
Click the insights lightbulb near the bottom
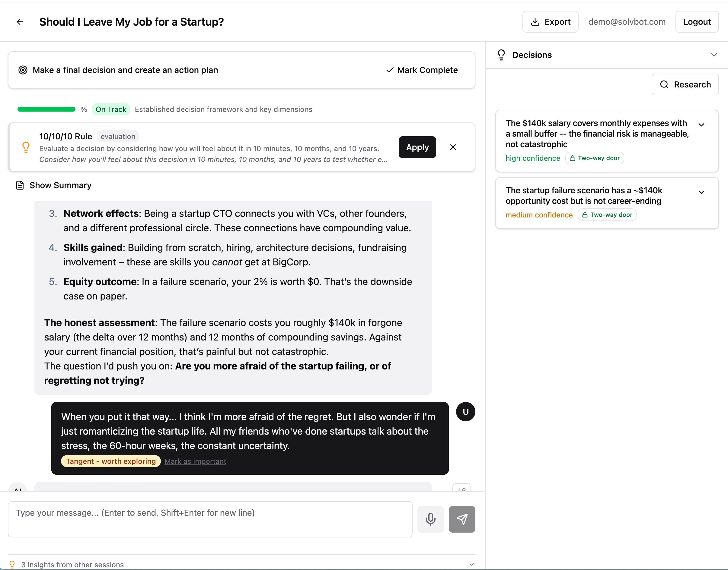[x=12, y=564]
